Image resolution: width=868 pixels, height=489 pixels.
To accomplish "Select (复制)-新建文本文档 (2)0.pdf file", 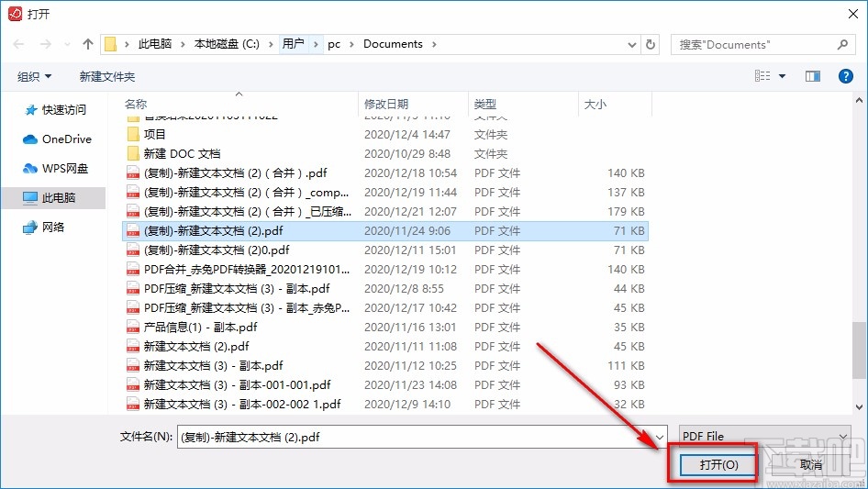I will [384, 250].
